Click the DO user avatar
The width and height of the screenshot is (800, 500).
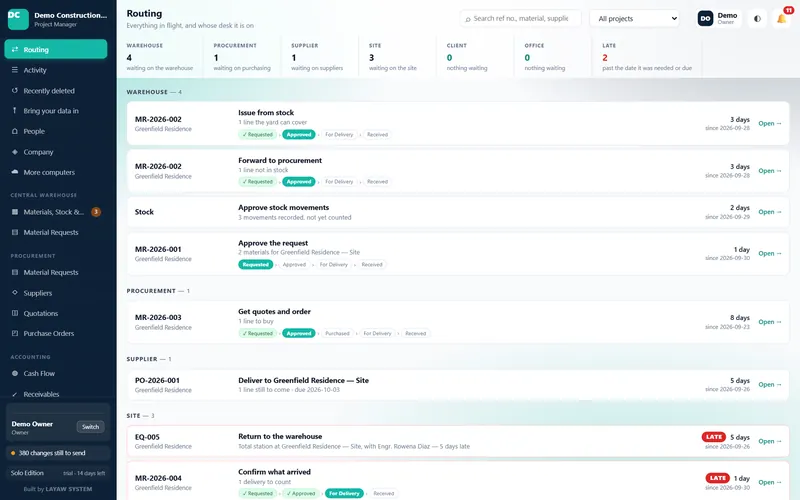[x=705, y=18]
